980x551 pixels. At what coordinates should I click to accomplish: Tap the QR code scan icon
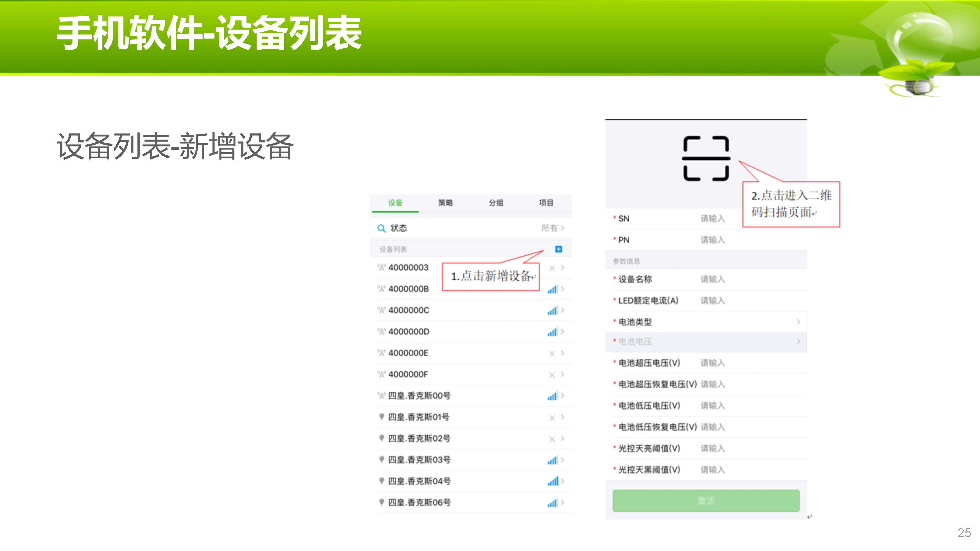click(x=706, y=158)
